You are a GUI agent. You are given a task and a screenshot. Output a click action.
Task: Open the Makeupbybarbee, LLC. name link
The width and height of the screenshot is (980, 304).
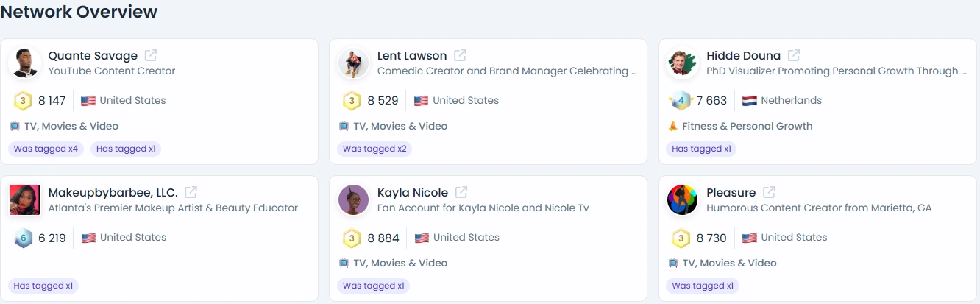pos(113,192)
